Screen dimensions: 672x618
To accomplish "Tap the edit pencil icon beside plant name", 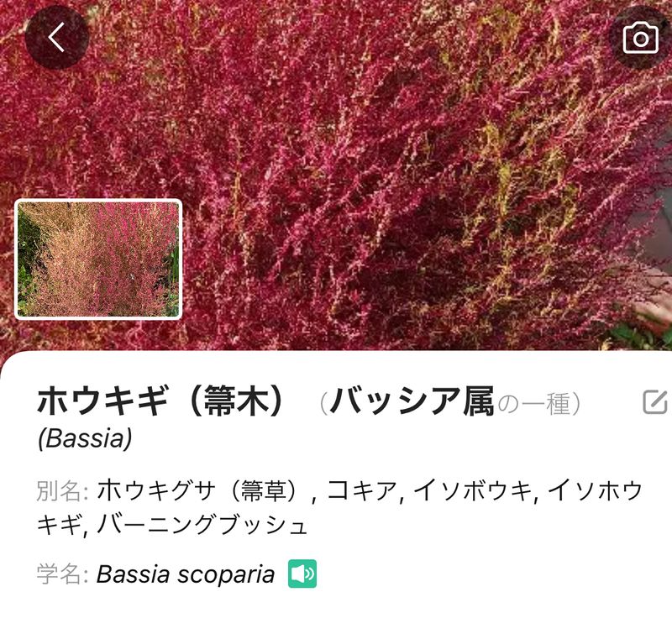I will point(655,401).
